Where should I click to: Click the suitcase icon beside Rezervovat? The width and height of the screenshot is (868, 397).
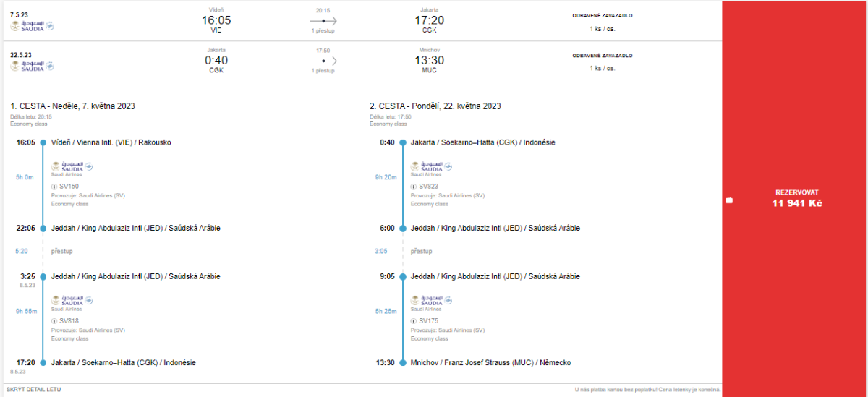coord(729,200)
